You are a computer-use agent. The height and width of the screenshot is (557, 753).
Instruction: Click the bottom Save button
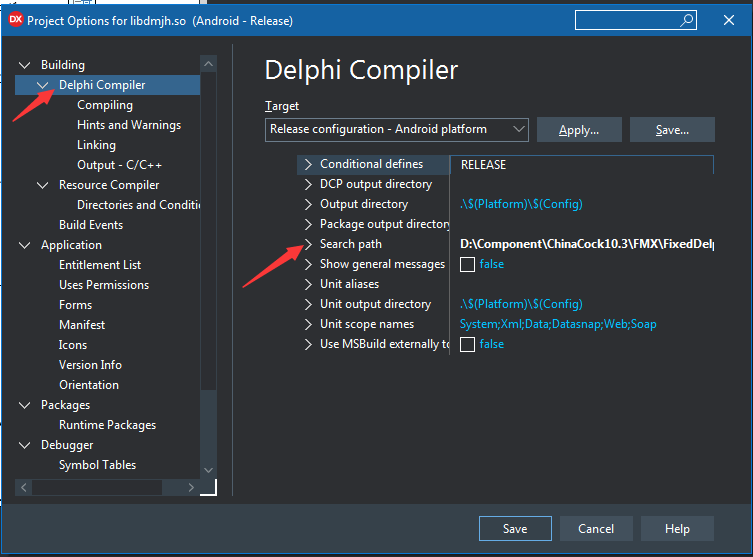point(515,529)
